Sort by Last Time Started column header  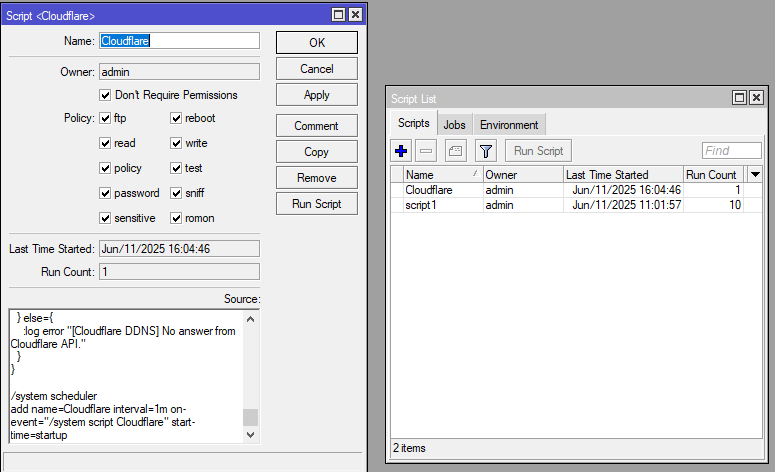tap(623, 174)
